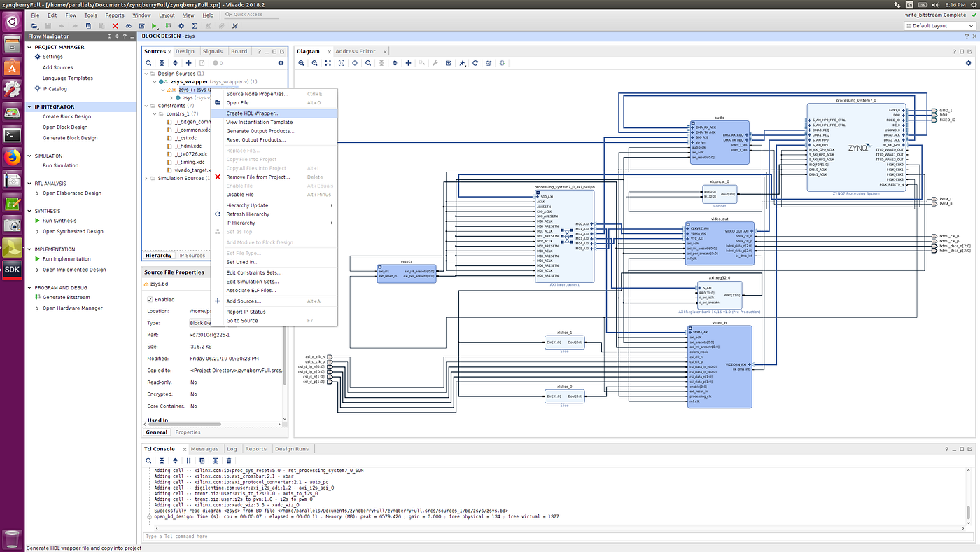
Task: Select Generate Output Products menu entry
Action: (260, 131)
